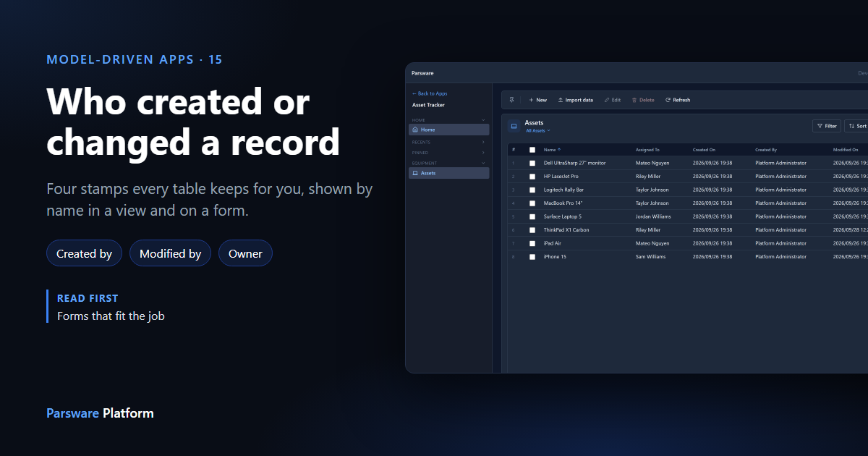Viewport: 868px width, 456px height.
Task: Click the Modified On column header
Action: click(x=846, y=150)
